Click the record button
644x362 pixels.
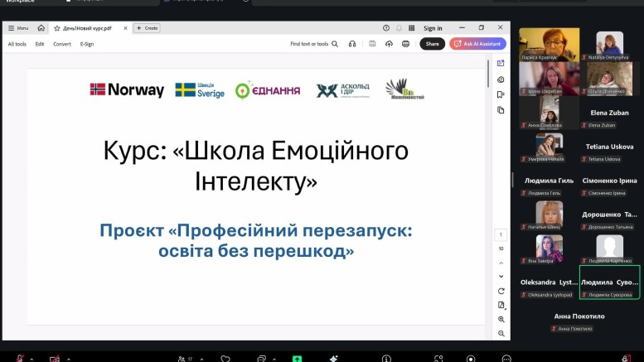[x=471, y=359]
